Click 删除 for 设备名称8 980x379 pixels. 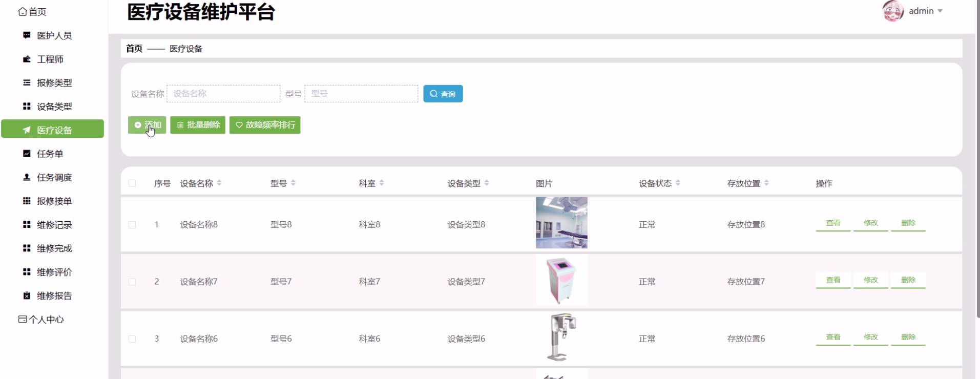coord(908,223)
